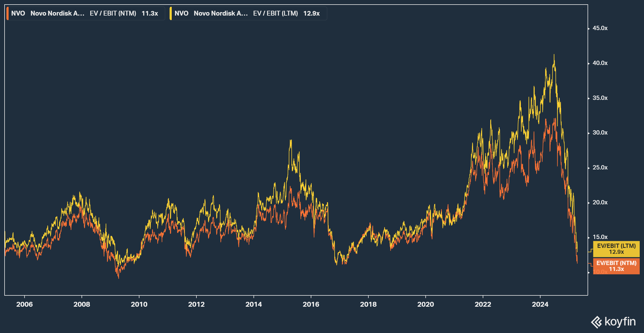Click the 35.0x y-axis label

point(600,98)
